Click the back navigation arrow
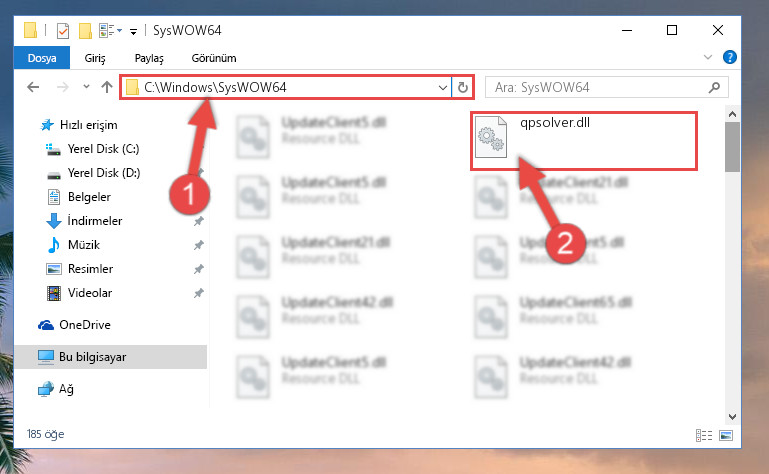This screenshot has width=769, height=474. [x=33, y=87]
